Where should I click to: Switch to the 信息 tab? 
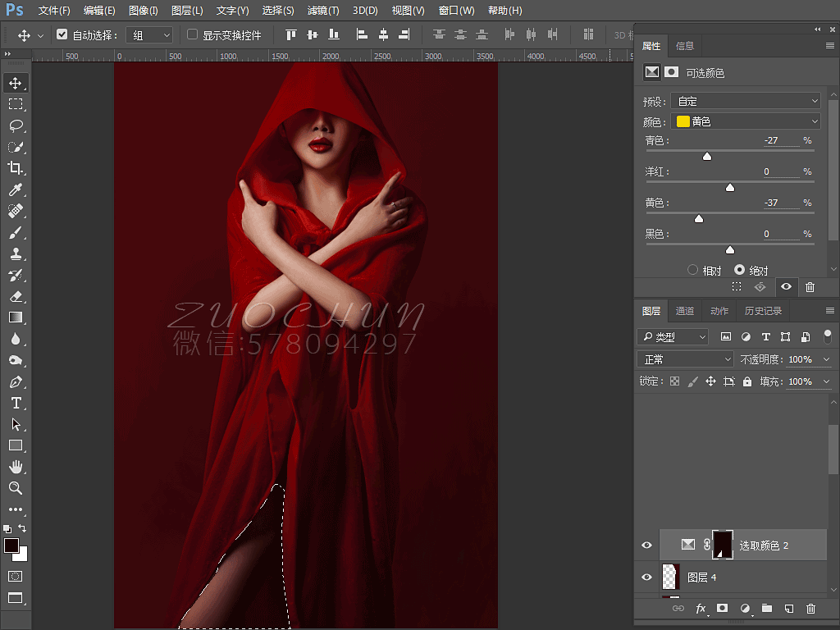point(685,46)
